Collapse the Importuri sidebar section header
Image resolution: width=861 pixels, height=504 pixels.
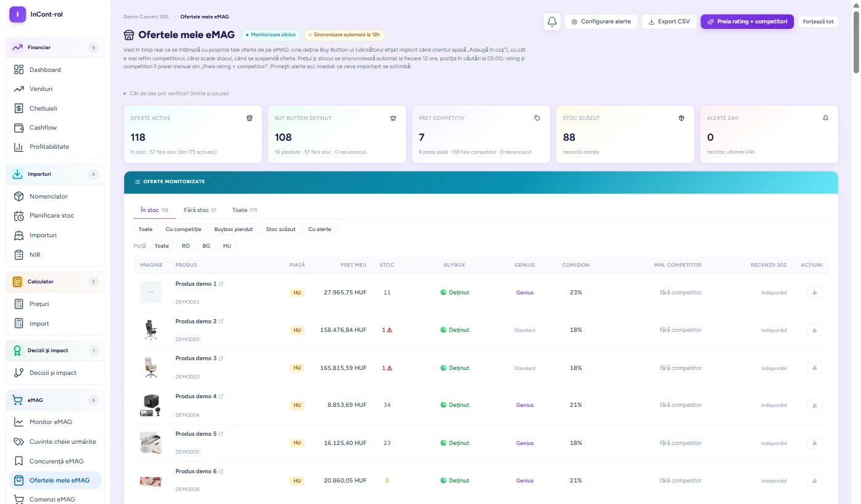pyautogui.click(x=55, y=174)
